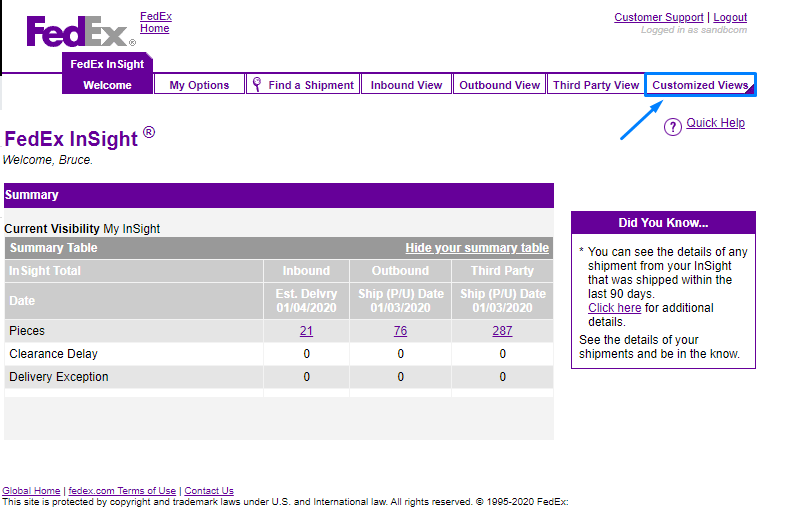The width and height of the screenshot is (797, 512).
Task: Click the 'Outbound' column header
Action: click(x=400, y=271)
